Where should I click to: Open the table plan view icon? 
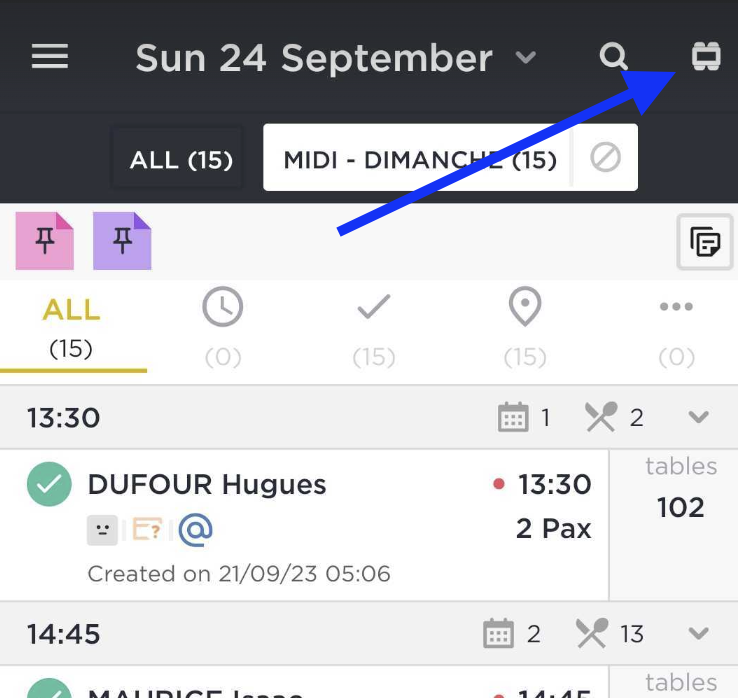pyautogui.click(x=706, y=56)
